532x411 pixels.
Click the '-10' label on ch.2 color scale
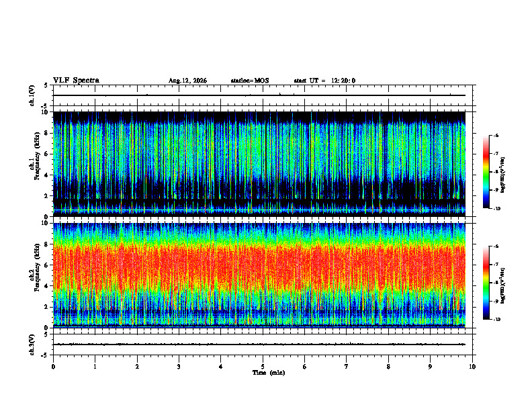tap(497, 320)
